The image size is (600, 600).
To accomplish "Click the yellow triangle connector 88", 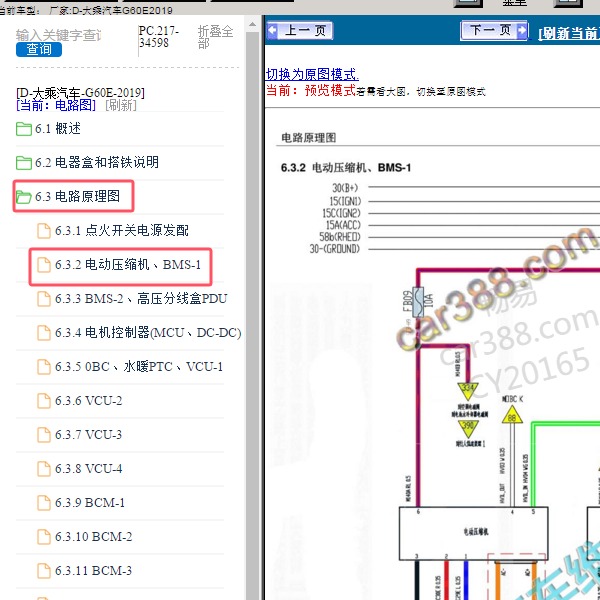I will coord(512,416).
